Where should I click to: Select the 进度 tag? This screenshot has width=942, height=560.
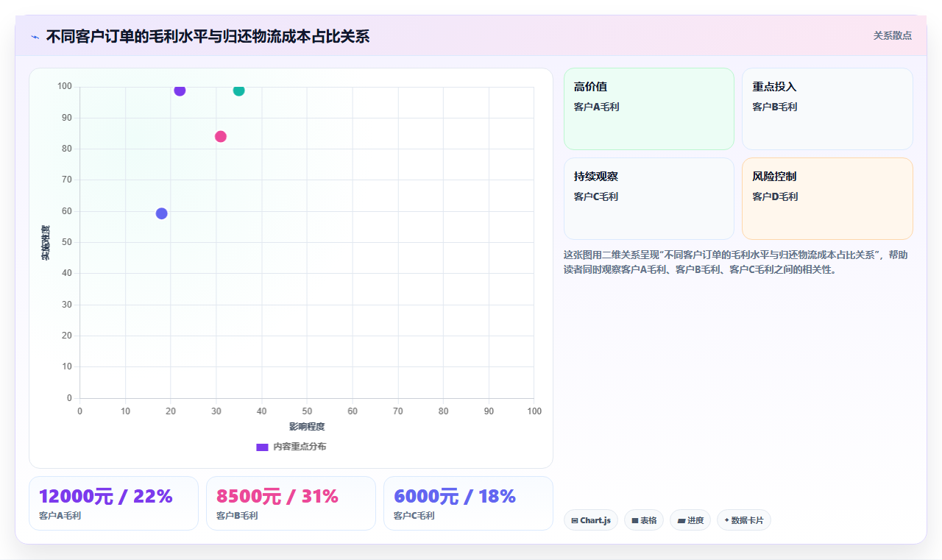[690, 520]
